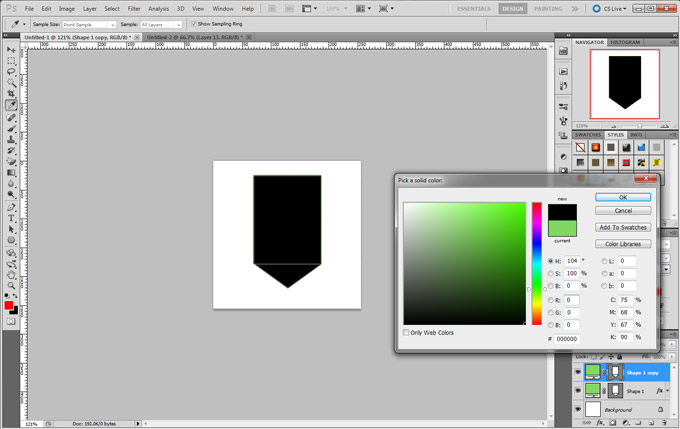680x429 pixels.
Task: Select the L lightness radio button
Action: pos(604,261)
